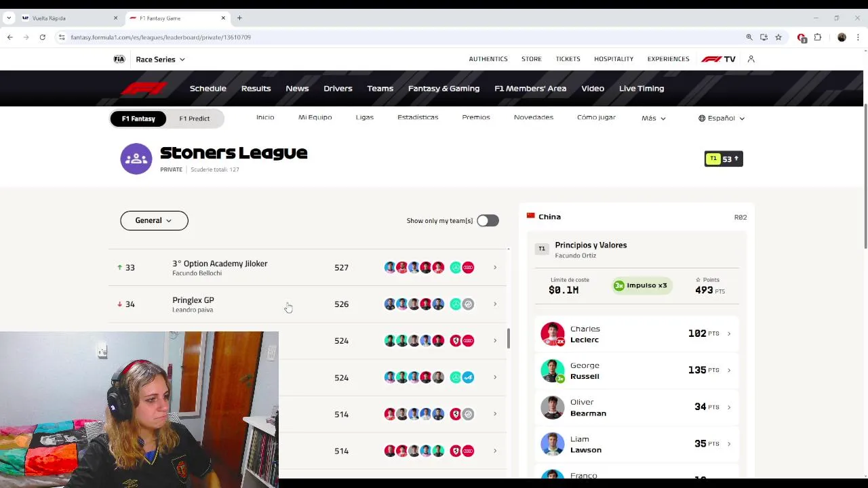Expand Pringlex GP row chevron
Screen dimensions: 868x488
pyautogui.click(x=495, y=304)
